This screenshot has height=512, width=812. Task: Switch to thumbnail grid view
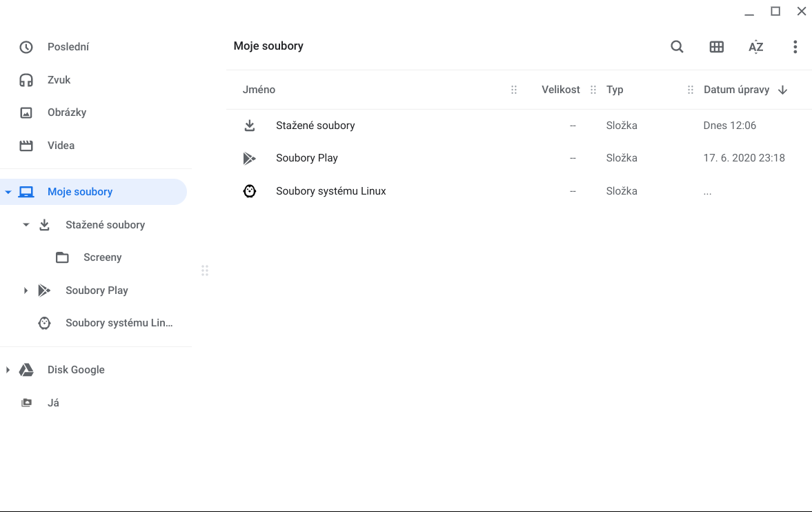716,47
